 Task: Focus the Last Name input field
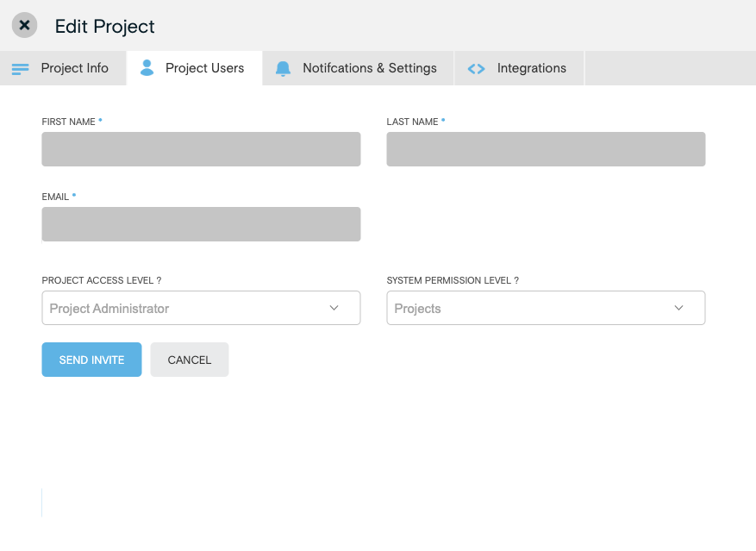pyautogui.click(x=546, y=149)
